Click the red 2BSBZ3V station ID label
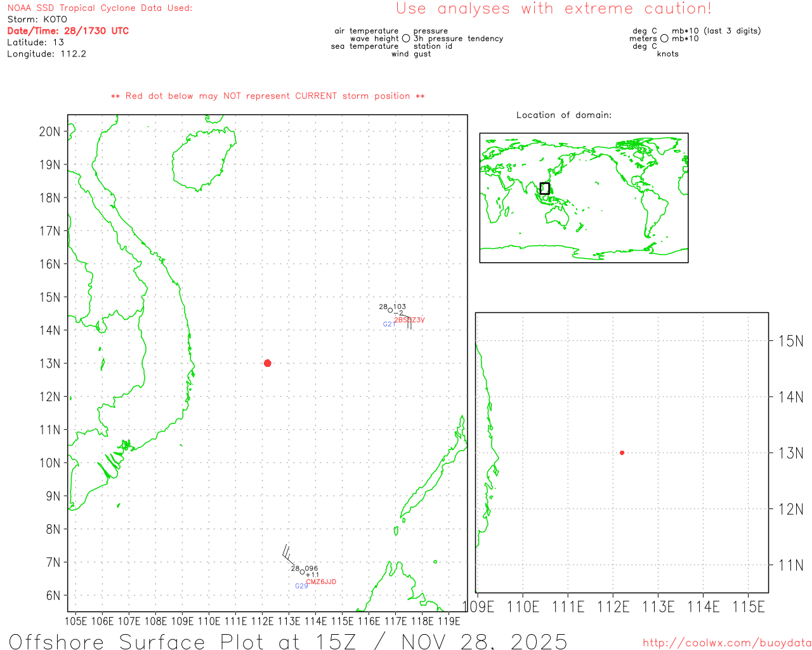The width and height of the screenshot is (812, 650). [x=409, y=320]
